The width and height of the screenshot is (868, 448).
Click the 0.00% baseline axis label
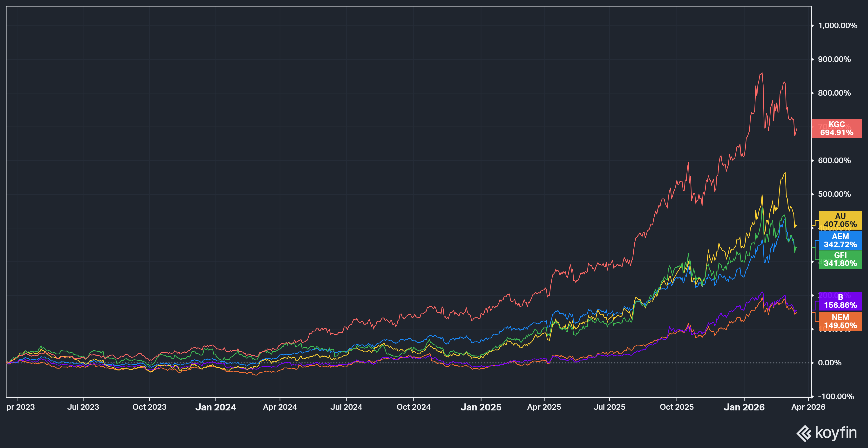829,363
